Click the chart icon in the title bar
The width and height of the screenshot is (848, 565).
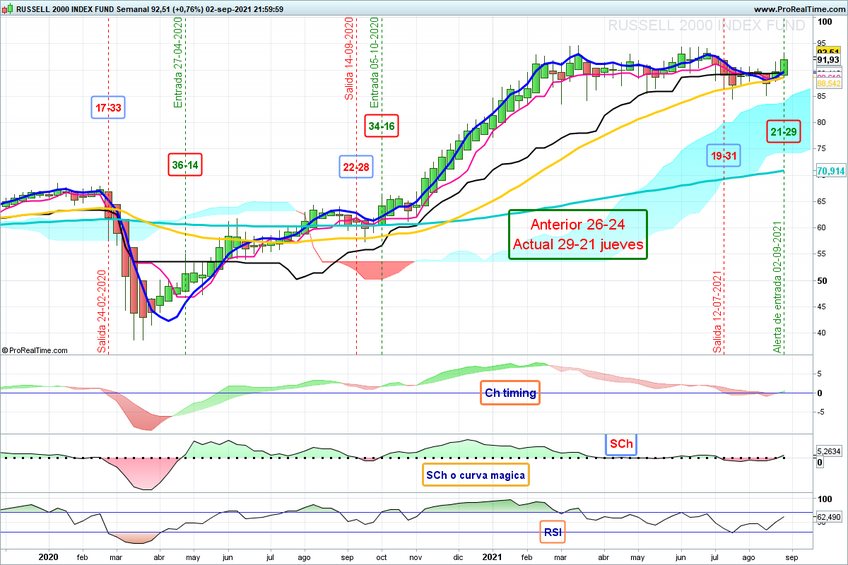pyautogui.click(x=7, y=9)
